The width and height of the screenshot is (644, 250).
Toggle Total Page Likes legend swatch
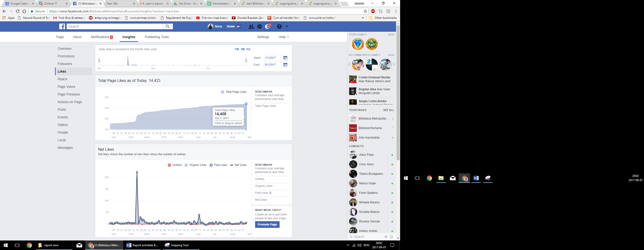[x=222, y=92]
